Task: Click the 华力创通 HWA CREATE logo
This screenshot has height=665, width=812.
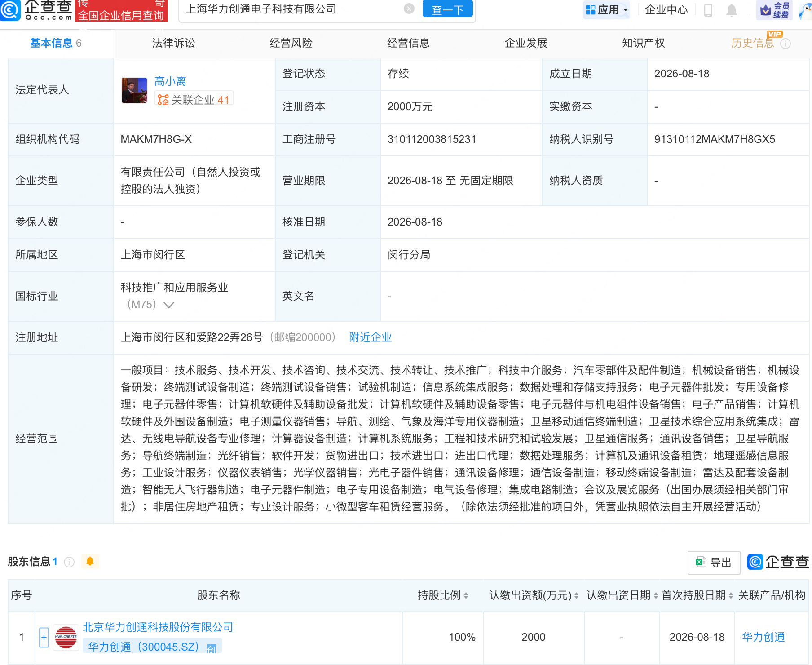Action: click(66, 637)
